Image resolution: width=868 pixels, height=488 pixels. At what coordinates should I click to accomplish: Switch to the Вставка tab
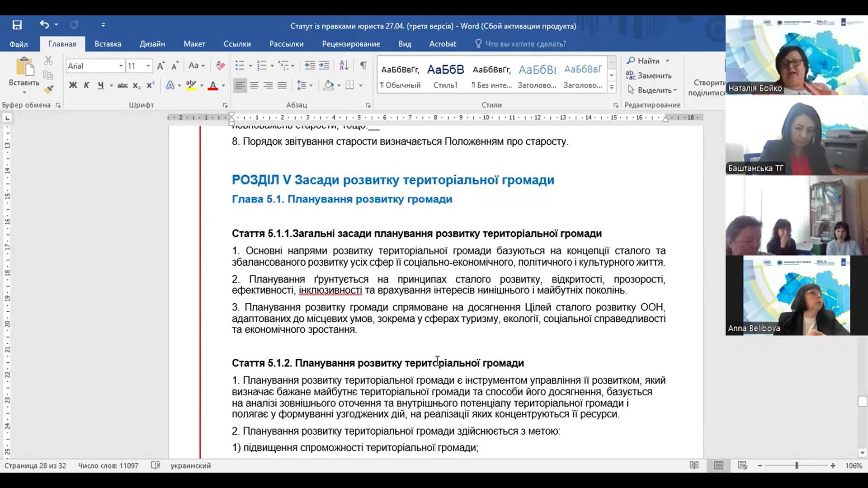point(108,44)
